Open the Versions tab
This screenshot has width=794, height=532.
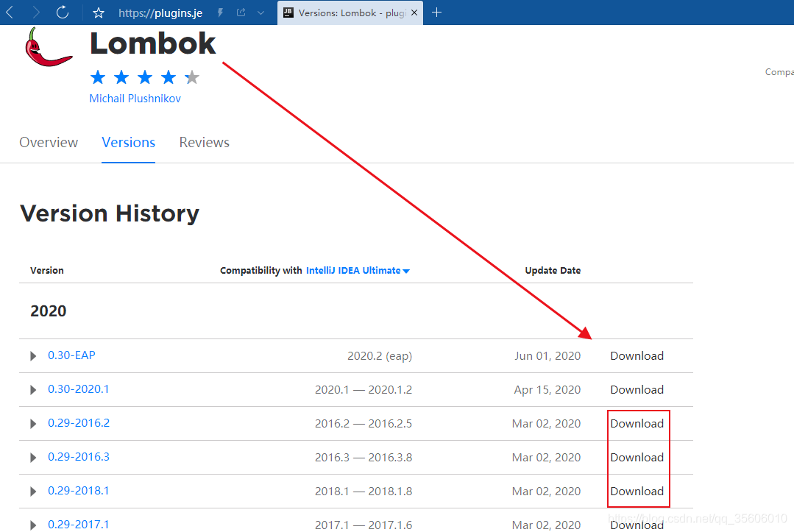click(128, 142)
